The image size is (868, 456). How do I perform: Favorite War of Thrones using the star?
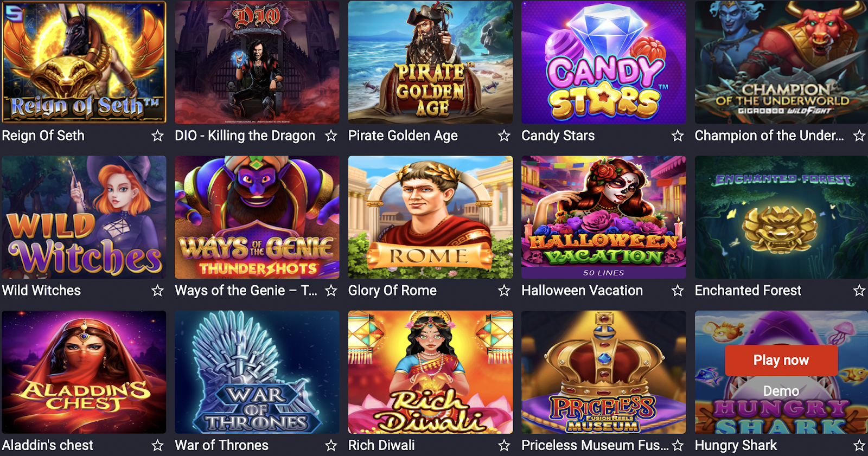(x=331, y=446)
